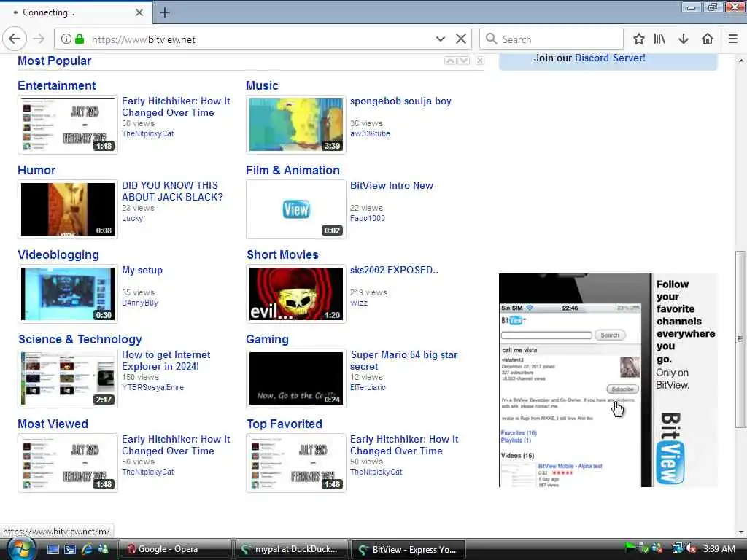Open the network tray icon

677,549
